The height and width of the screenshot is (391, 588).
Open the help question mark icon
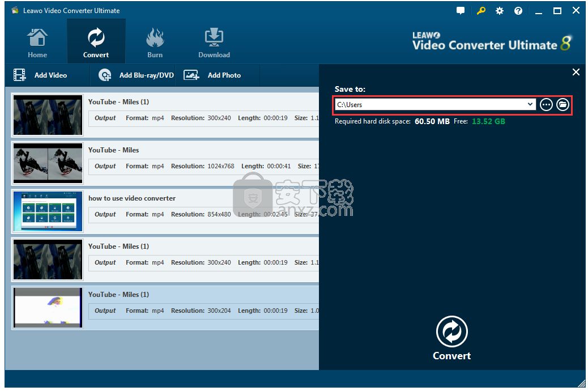coord(518,11)
